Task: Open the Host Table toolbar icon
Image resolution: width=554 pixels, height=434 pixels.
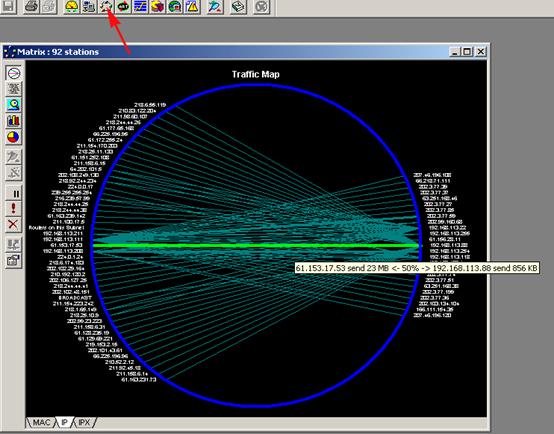Action: [x=89, y=6]
